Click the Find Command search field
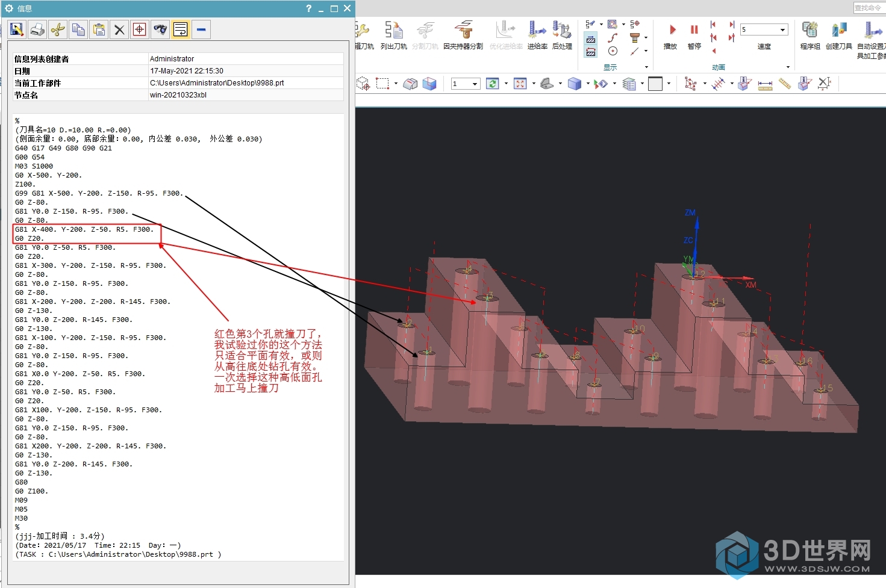 tap(869, 7)
